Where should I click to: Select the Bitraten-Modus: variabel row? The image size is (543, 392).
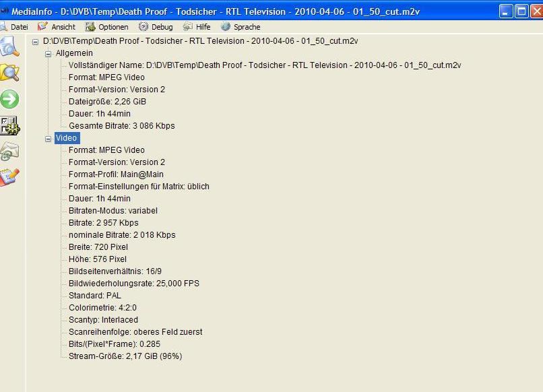(113, 211)
